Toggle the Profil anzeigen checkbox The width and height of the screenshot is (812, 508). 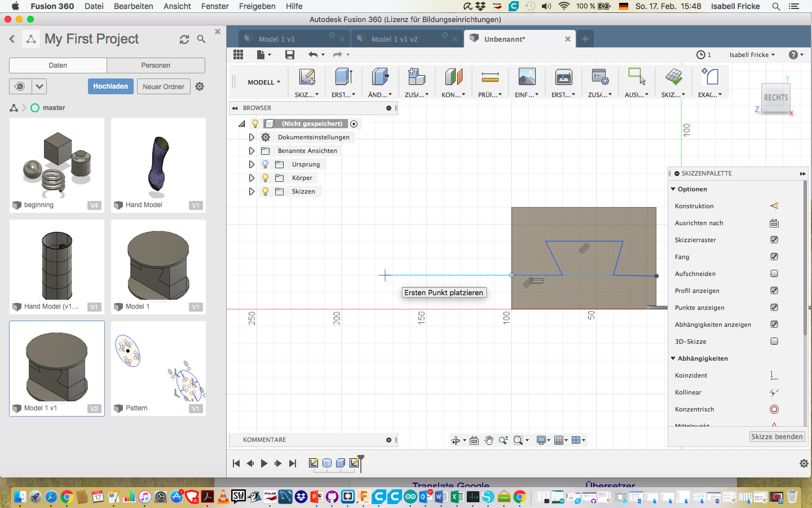click(774, 291)
